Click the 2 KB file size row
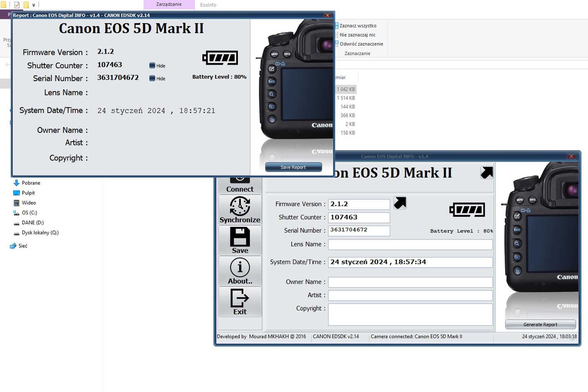 click(350, 124)
